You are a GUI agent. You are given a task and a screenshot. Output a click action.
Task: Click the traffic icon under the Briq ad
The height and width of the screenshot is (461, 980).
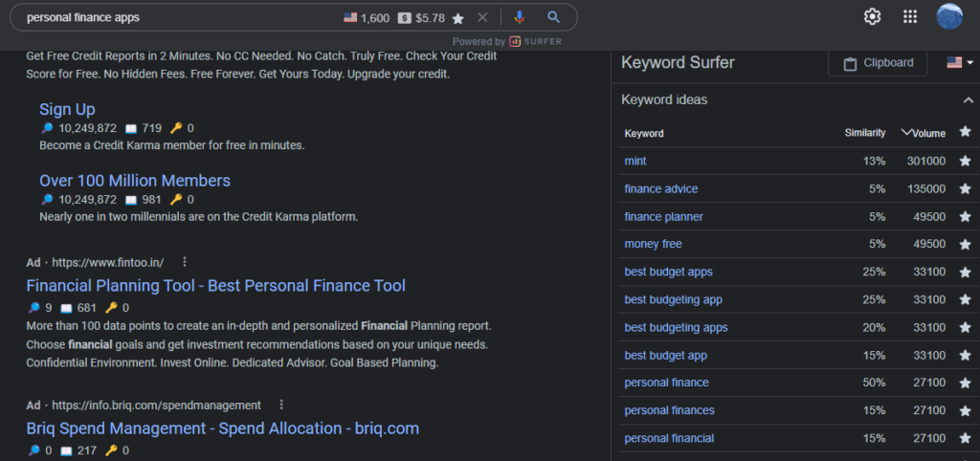click(x=33, y=450)
